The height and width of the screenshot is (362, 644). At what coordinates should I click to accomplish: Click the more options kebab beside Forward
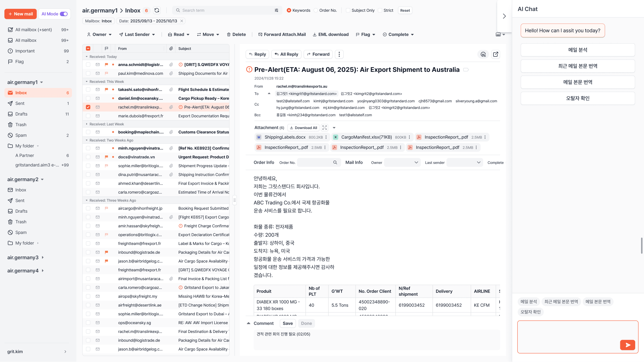pyautogui.click(x=339, y=54)
